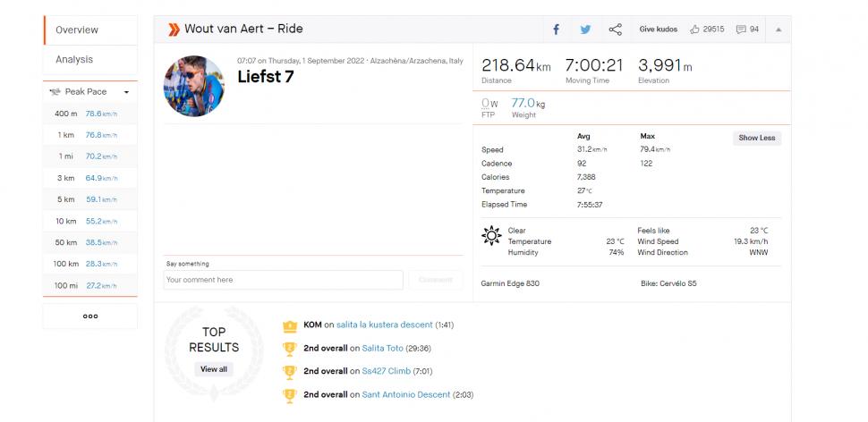
Task: Open the Salita Toto segment link
Action: click(x=382, y=349)
